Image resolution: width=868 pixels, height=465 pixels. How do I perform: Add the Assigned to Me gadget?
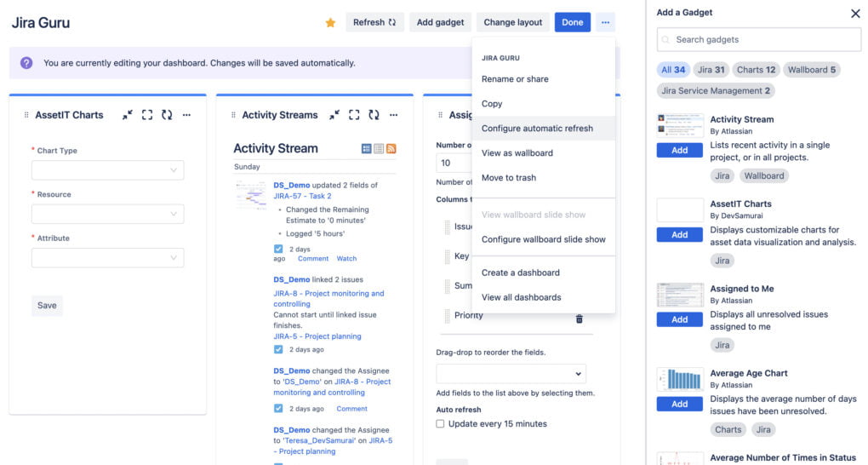pyautogui.click(x=680, y=319)
